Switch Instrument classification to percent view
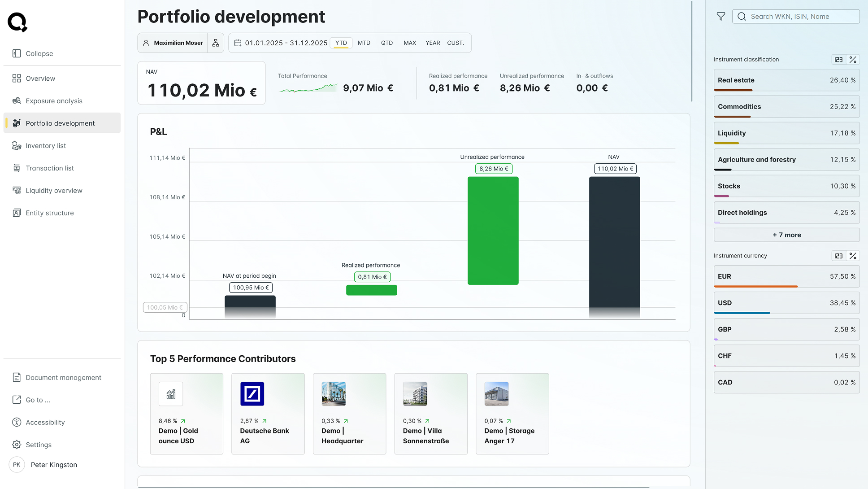This screenshot has height=489, width=868. (x=853, y=60)
